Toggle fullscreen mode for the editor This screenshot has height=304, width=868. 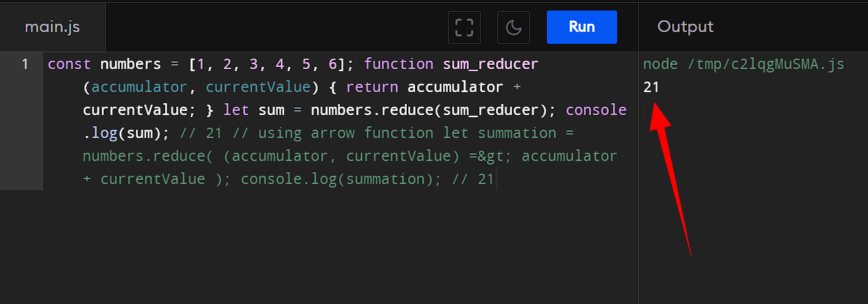464,27
